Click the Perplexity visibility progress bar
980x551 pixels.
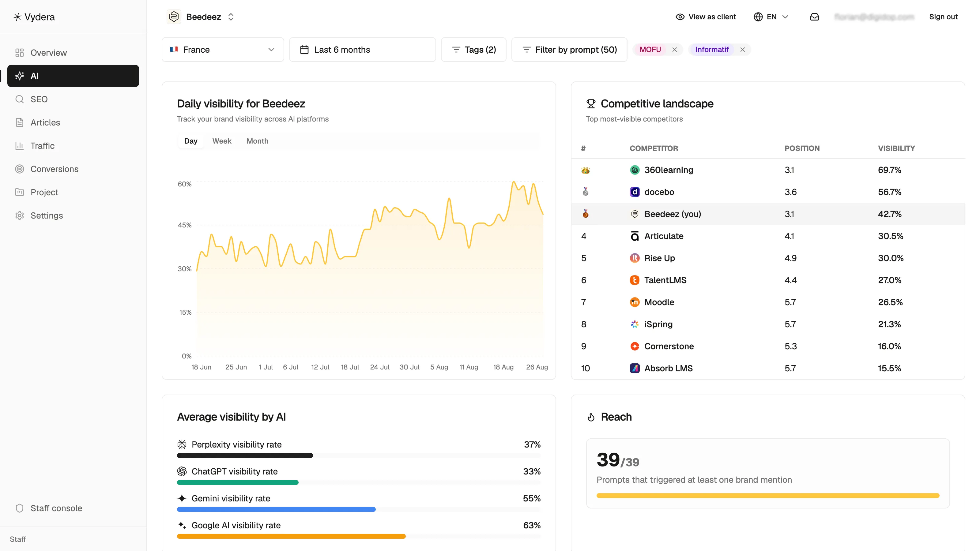click(x=359, y=455)
